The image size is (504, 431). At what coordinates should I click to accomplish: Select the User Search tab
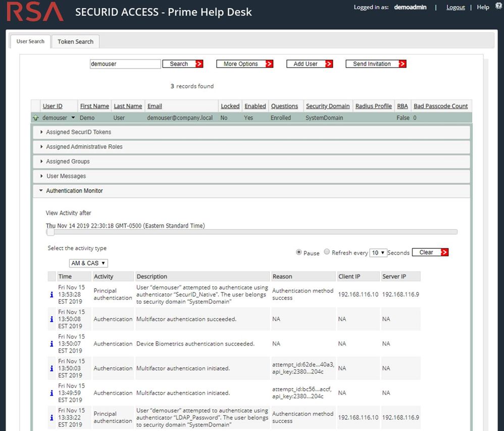coord(30,41)
